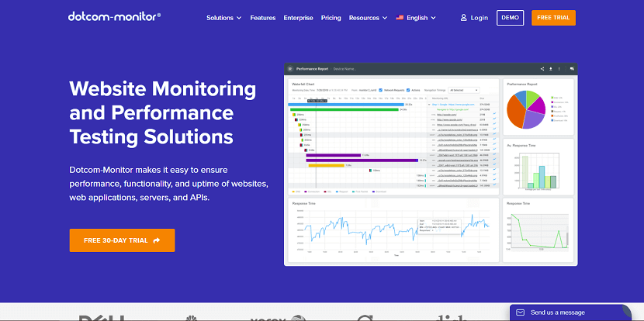Screen dimensions: 644x321
Task: Go to the Pricing page
Action: (x=331, y=18)
